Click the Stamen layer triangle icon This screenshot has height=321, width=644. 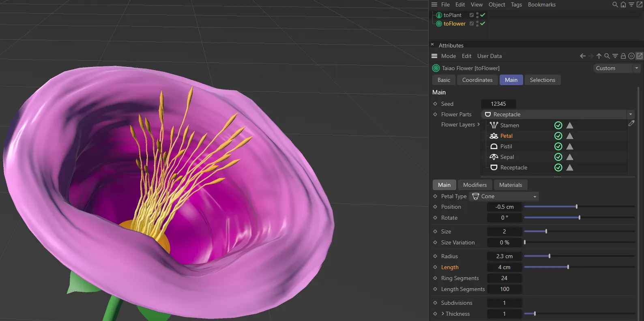click(x=570, y=125)
